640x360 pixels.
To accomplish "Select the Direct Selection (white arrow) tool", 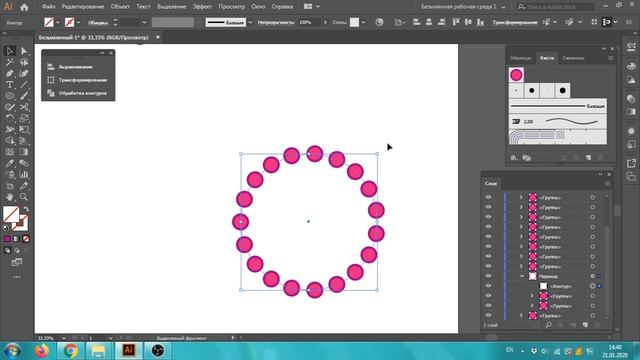I will (x=24, y=51).
